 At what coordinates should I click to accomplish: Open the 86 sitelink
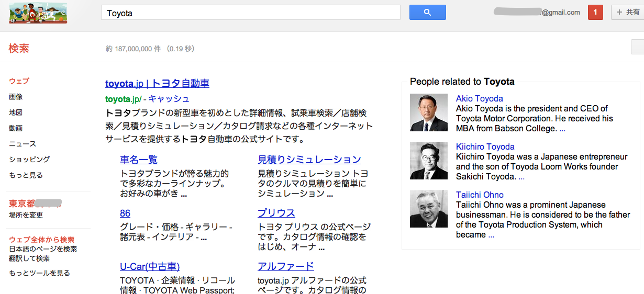pos(125,213)
